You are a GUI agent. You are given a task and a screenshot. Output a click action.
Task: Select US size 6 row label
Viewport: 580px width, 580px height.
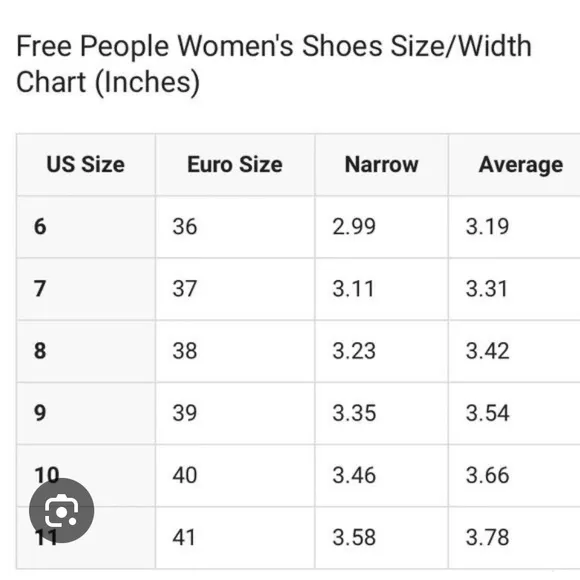coord(40,226)
